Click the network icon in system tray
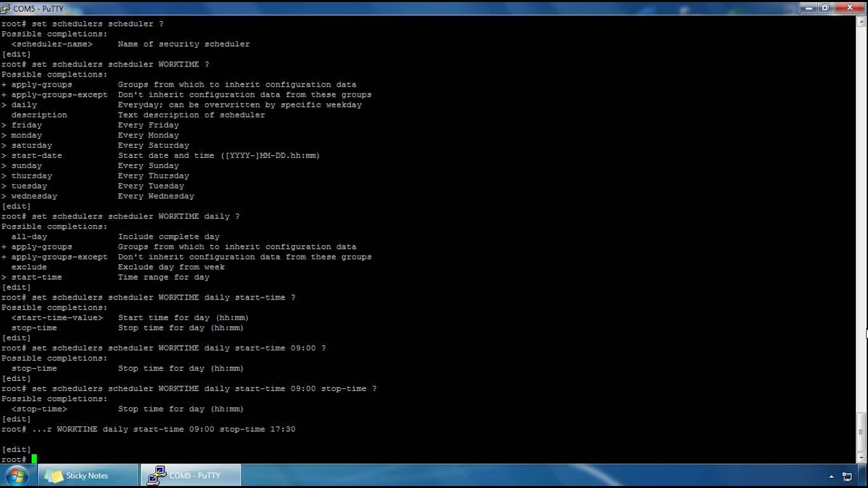 point(846,476)
